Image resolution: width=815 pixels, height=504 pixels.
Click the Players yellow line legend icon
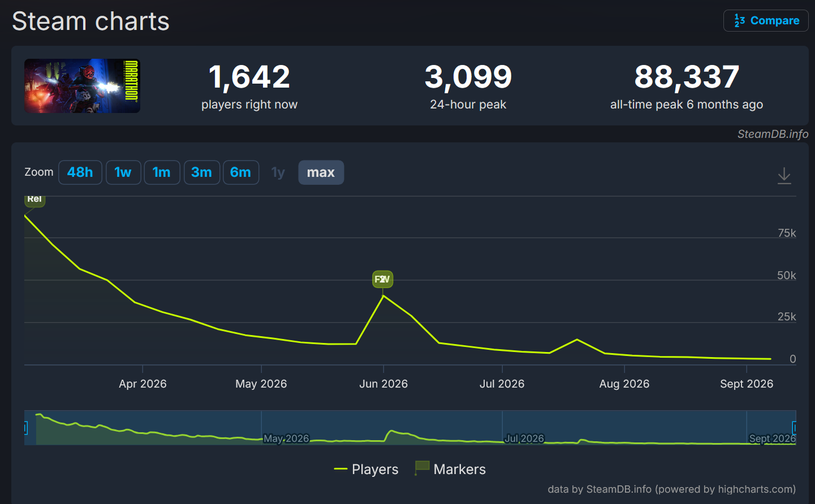tap(340, 469)
